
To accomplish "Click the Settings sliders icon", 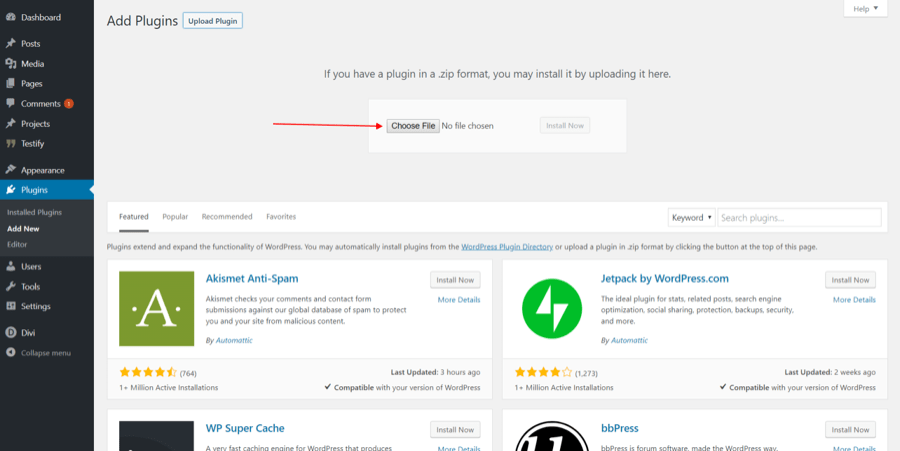I will click(10, 306).
